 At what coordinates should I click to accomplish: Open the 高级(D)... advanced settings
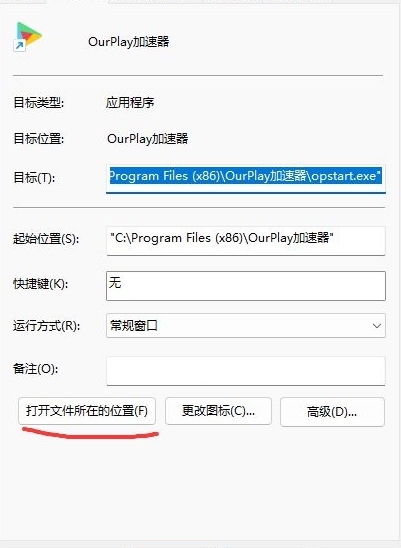(332, 412)
